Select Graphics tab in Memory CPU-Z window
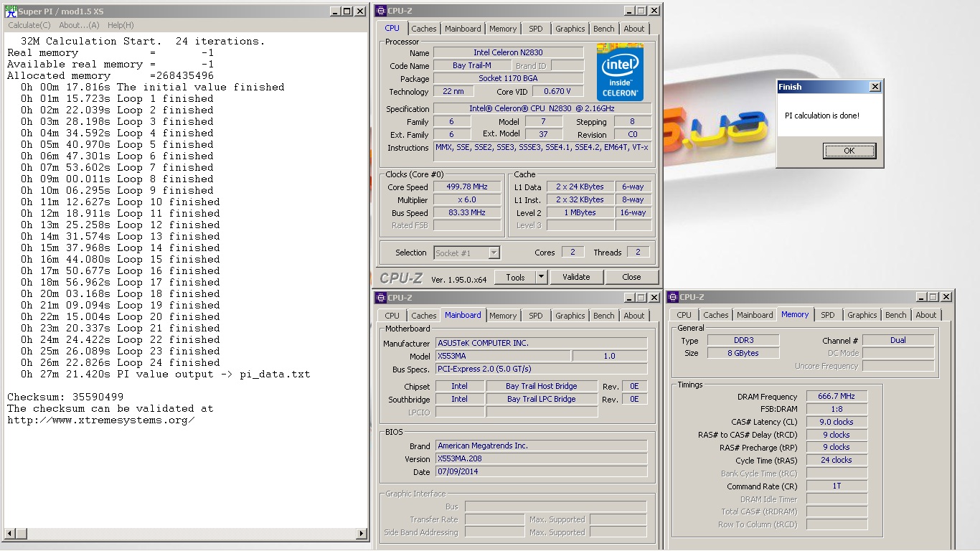The image size is (980, 551). (x=862, y=315)
